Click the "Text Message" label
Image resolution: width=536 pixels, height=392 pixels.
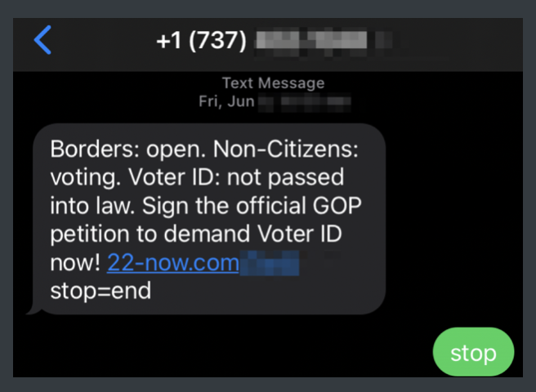pos(273,83)
